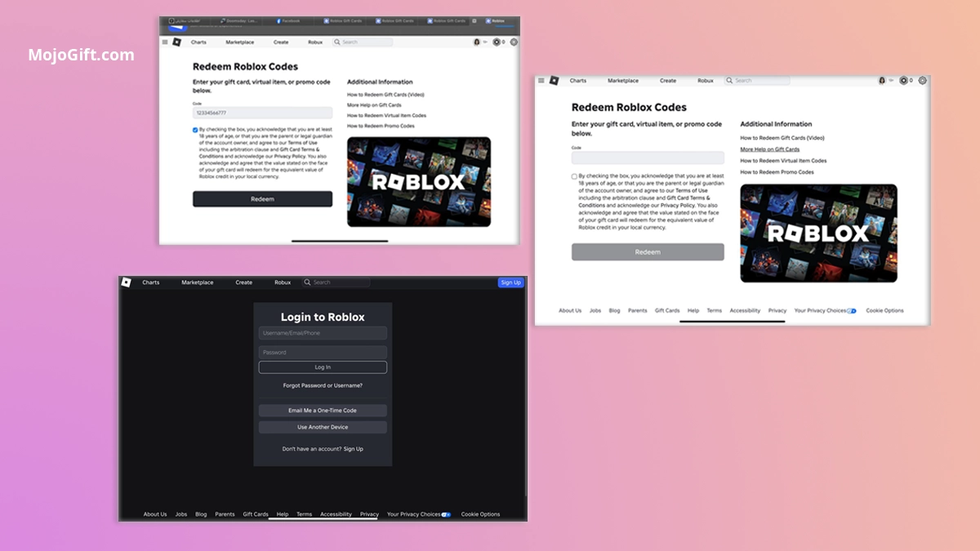Click Roblox gift card image in empty-code window
Image resolution: width=980 pixels, height=551 pixels.
click(x=818, y=233)
